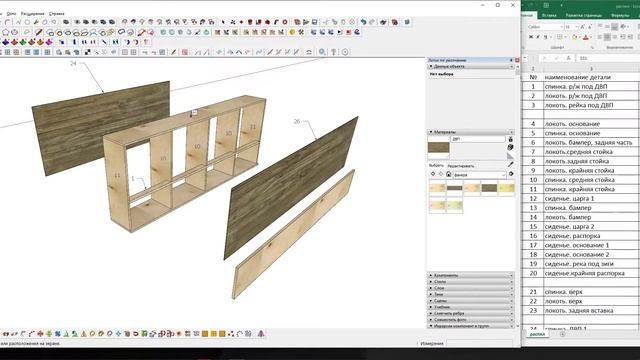The height and width of the screenshot is (360, 640).
Task: Click the magnifier Zoom Extents icon
Action: click(322, 52)
